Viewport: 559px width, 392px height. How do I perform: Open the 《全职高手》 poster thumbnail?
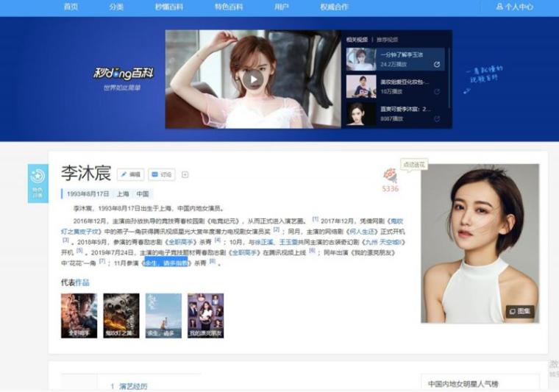[x=79, y=315]
